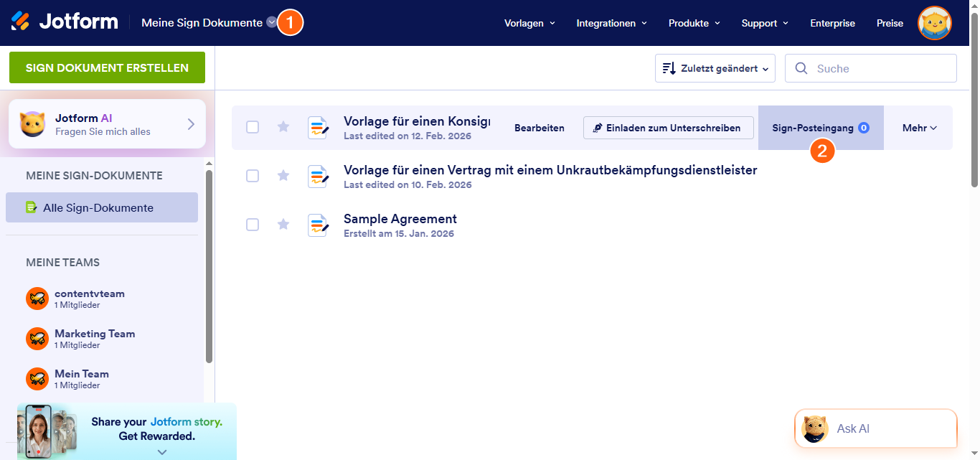Click the Sample Agreement document icon
The image size is (980, 460).
tap(318, 224)
